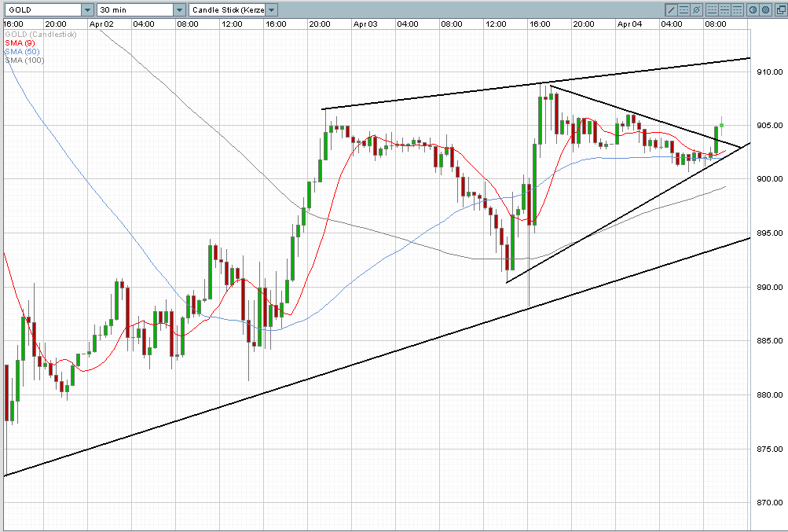Open the Candle Stick chart type dropdown
This screenshot has width=788, height=532.
click(x=272, y=9)
